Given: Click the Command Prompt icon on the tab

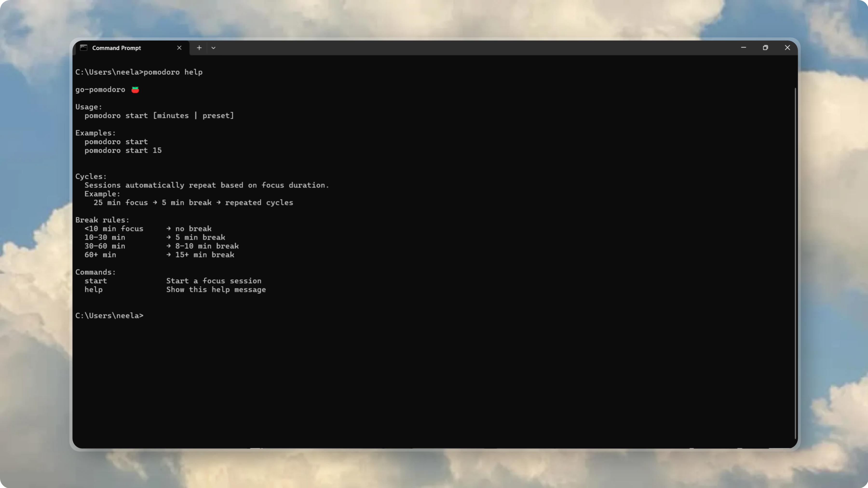Looking at the screenshot, I should (84, 48).
